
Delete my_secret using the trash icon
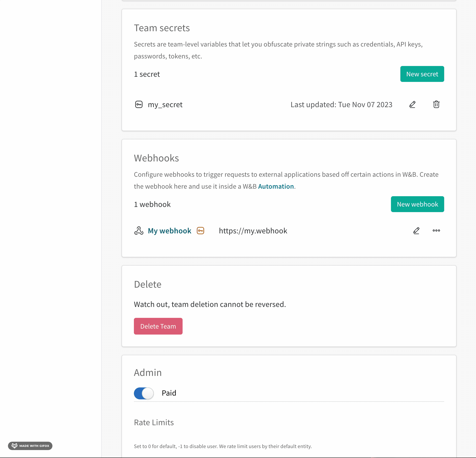pos(436,104)
